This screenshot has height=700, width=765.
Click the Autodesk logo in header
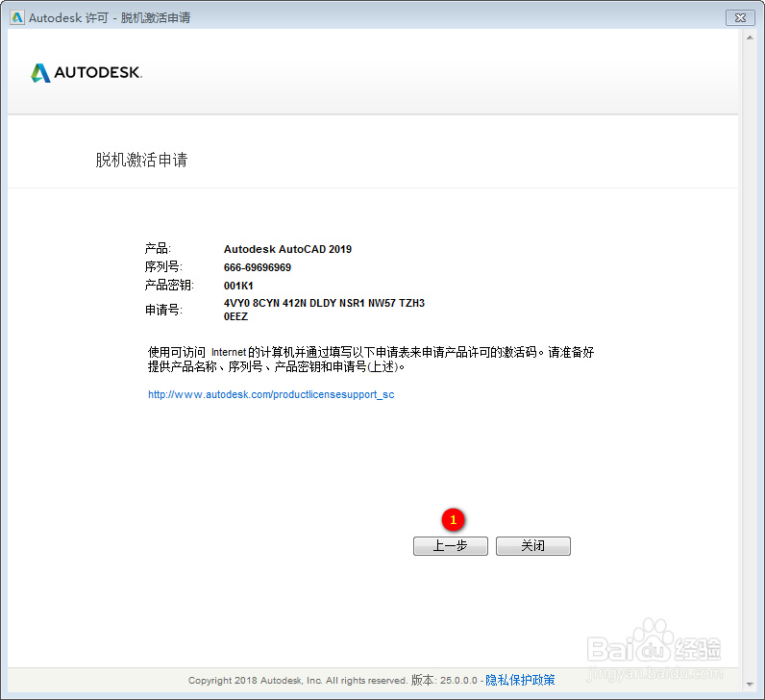pyautogui.click(x=86, y=73)
